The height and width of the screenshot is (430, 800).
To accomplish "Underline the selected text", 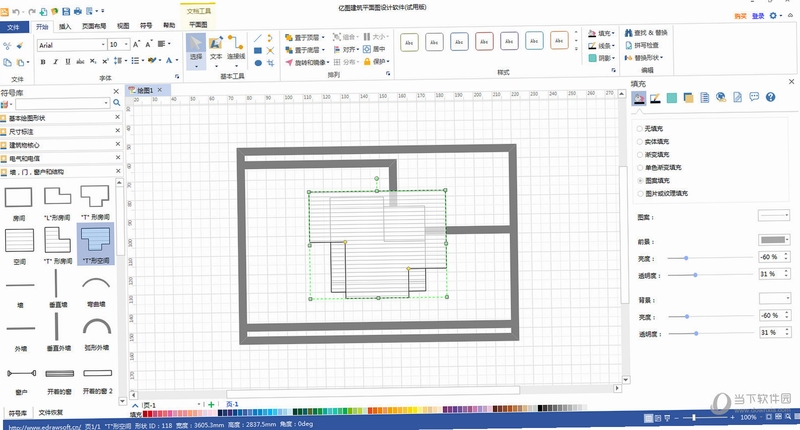I will 68,61.
